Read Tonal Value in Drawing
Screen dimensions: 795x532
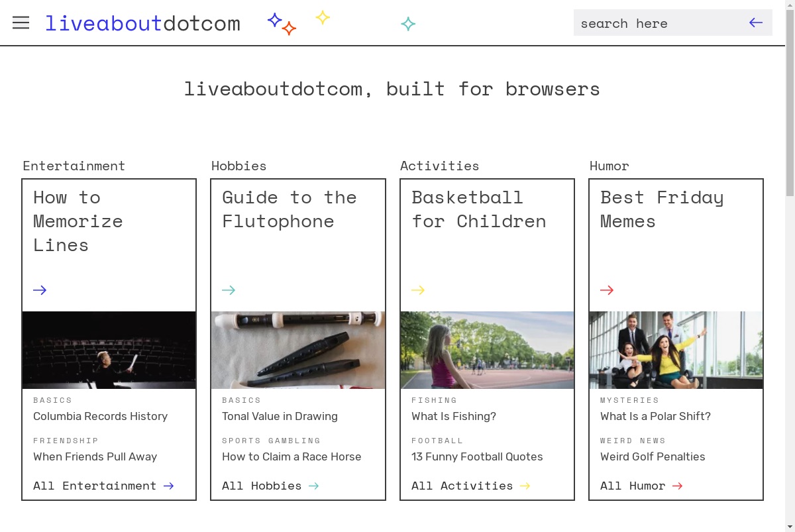pyautogui.click(x=280, y=417)
